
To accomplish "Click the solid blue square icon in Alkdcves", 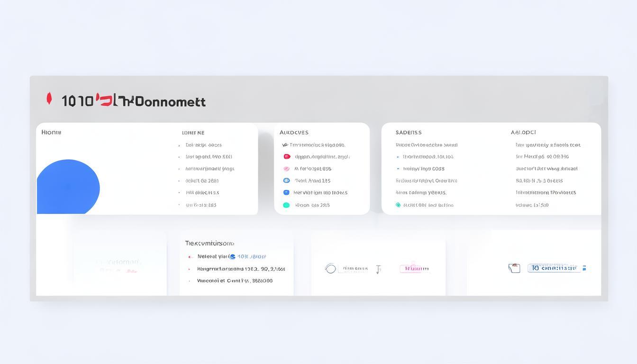I will coord(286,192).
